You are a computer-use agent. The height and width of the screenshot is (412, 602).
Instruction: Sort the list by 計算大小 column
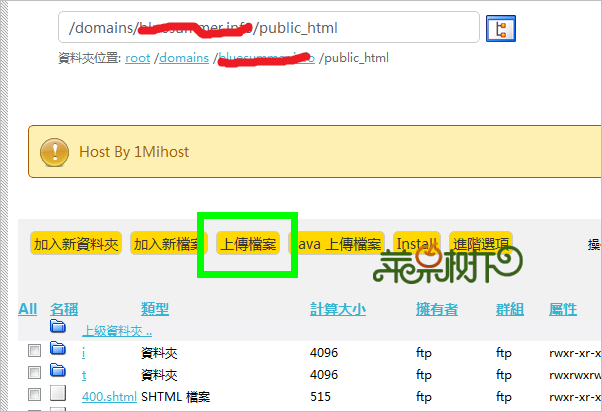tap(339, 309)
